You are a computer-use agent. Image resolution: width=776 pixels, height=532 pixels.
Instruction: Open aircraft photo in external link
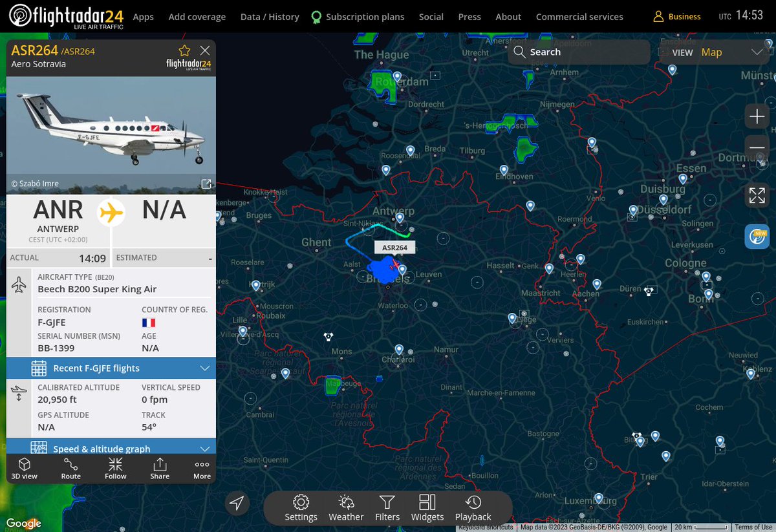(206, 184)
